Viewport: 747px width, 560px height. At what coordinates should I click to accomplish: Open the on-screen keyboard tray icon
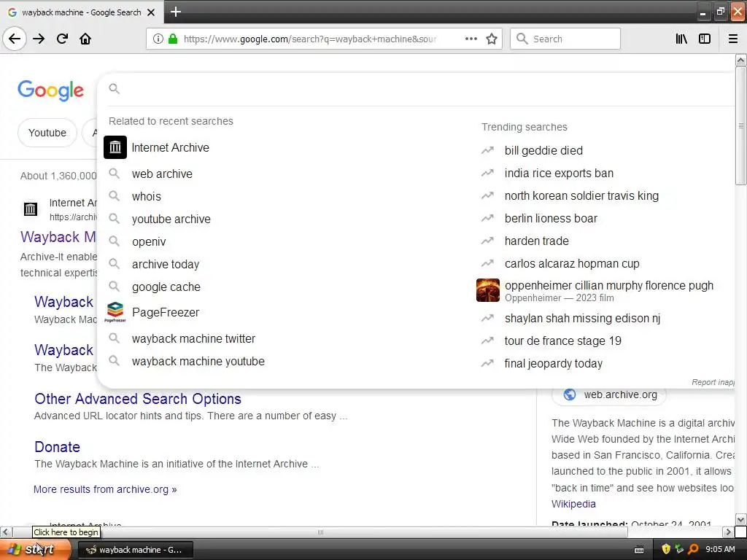click(639, 550)
